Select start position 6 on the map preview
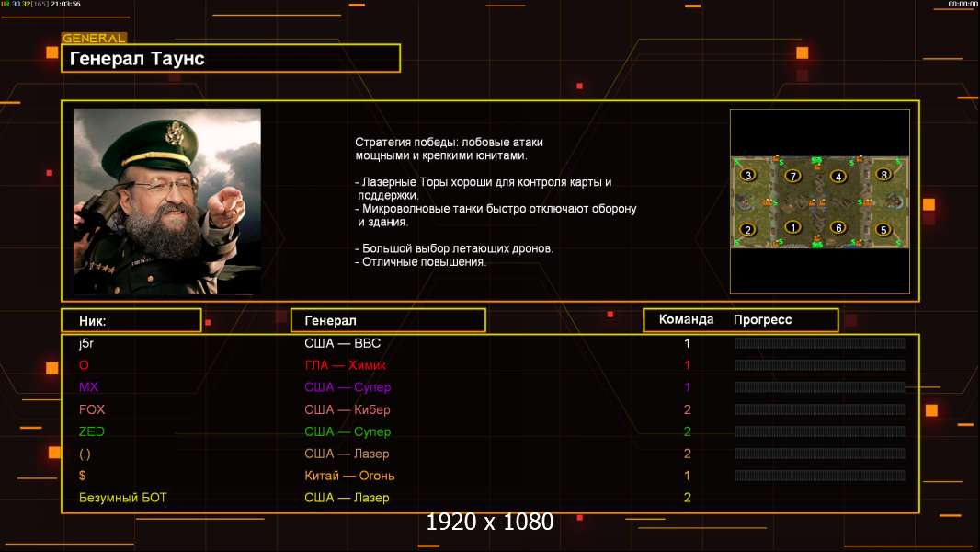The height and width of the screenshot is (552, 980). 838,227
